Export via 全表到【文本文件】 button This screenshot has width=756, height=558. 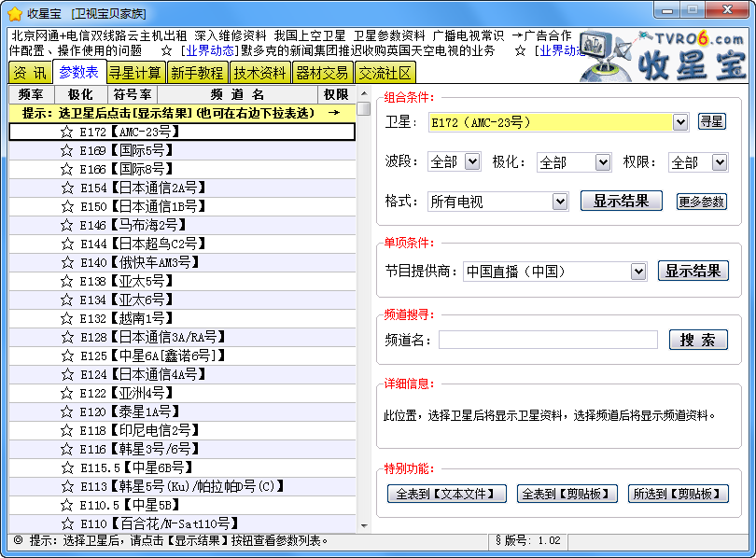pos(446,494)
